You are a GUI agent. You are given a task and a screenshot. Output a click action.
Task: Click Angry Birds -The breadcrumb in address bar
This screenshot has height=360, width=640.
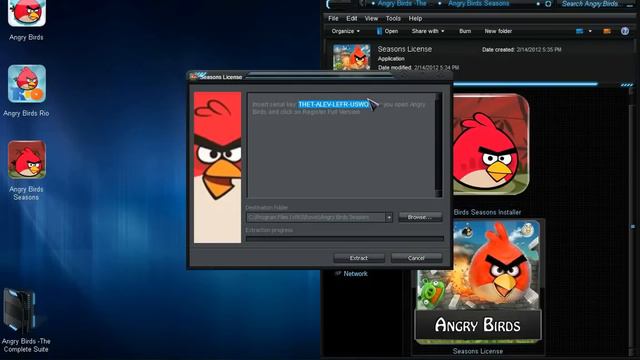[x=402, y=3]
